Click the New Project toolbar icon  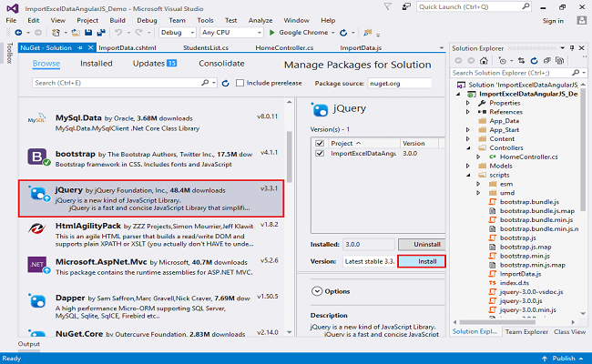click(56, 33)
